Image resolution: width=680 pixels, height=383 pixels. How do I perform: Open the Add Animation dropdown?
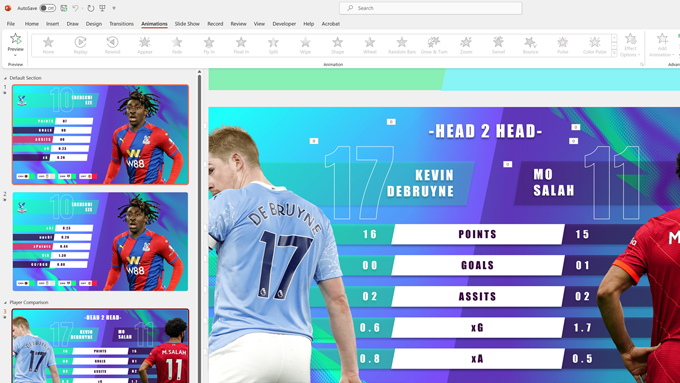click(x=662, y=45)
